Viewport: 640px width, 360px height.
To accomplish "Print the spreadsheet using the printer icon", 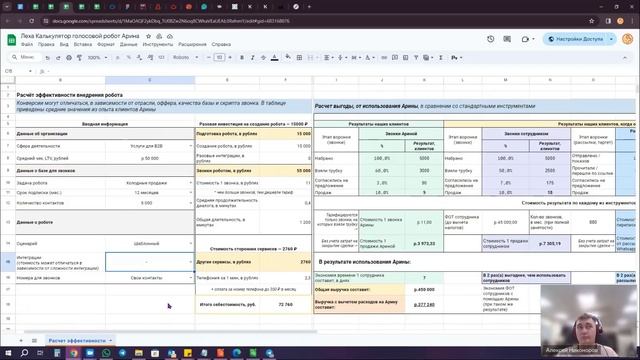I will pos(69,58).
